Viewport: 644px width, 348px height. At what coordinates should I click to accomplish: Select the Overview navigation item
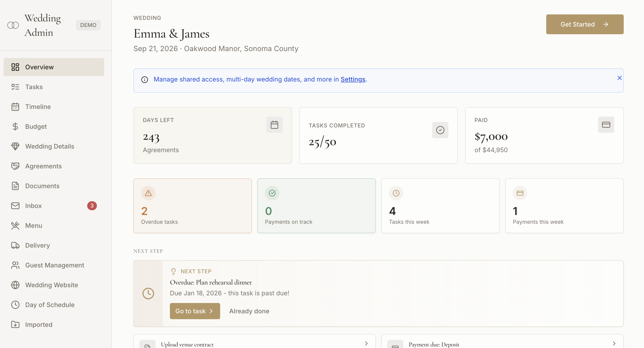(x=39, y=67)
